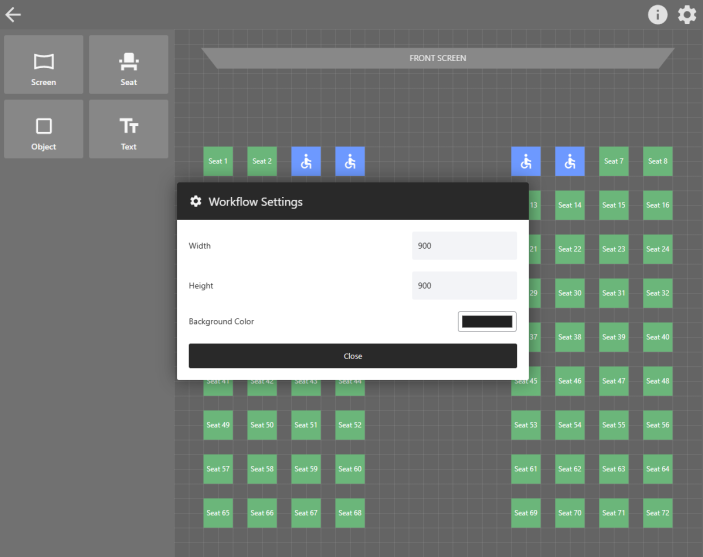703x557 pixels.
Task: Select Seat 52 on the seating chart
Action: 350,425
